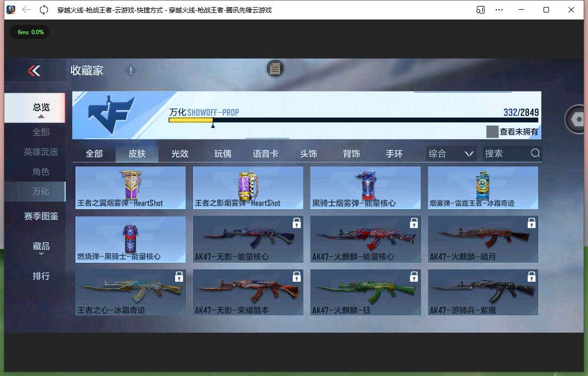The width and height of the screenshot is (588, 376).
Task: Click the black progress marker under the bar
Action: coord(212,126)
